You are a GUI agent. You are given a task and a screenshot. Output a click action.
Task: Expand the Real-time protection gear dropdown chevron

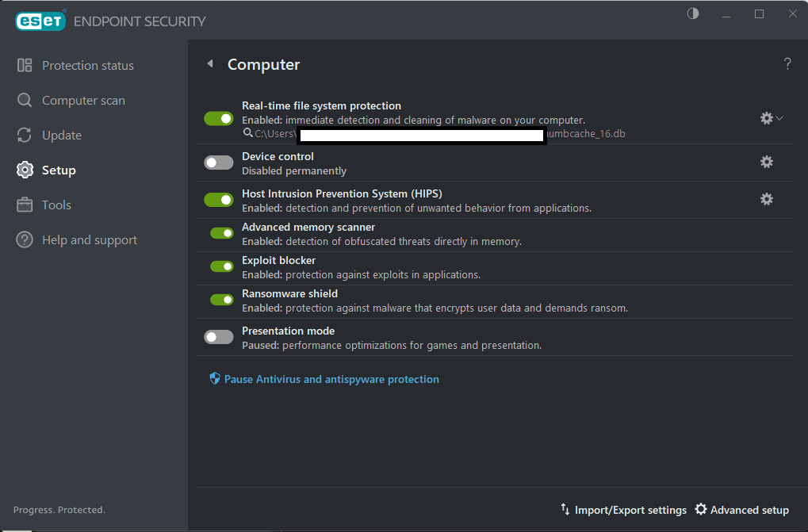779,118
